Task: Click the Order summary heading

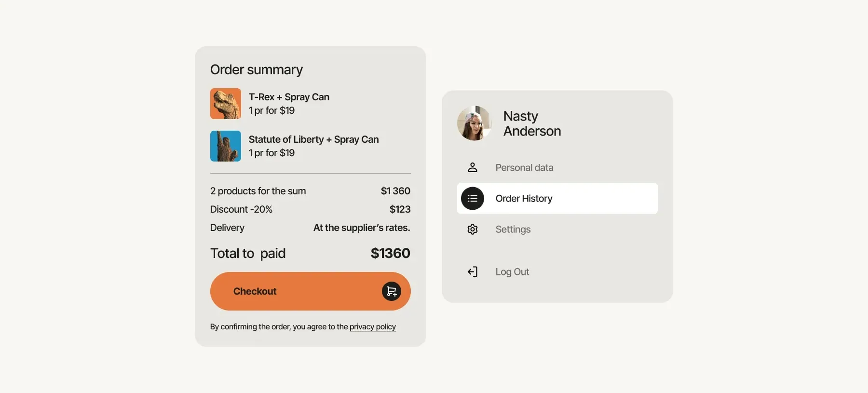Action: coord(257,70)
